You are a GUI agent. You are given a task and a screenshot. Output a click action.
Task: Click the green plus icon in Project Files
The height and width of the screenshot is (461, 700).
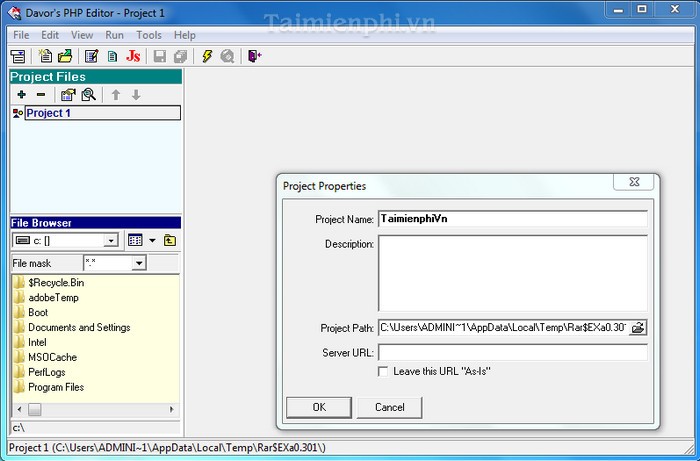click(21, 95)
